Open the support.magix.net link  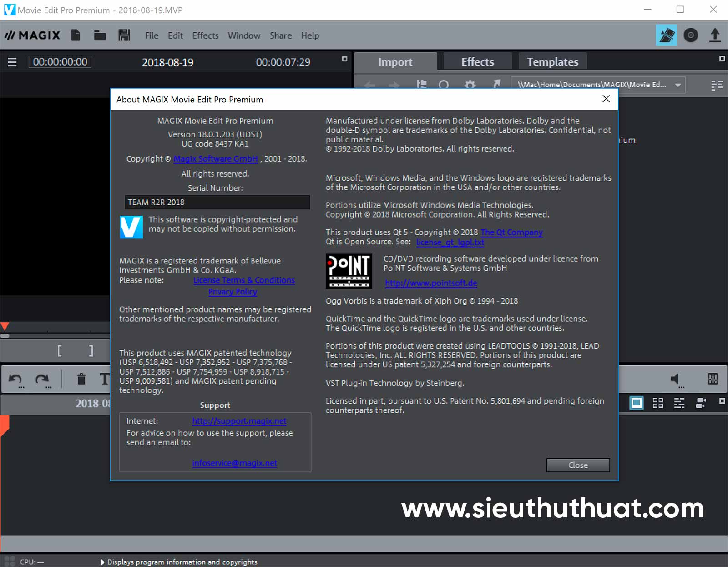point(239,421)
